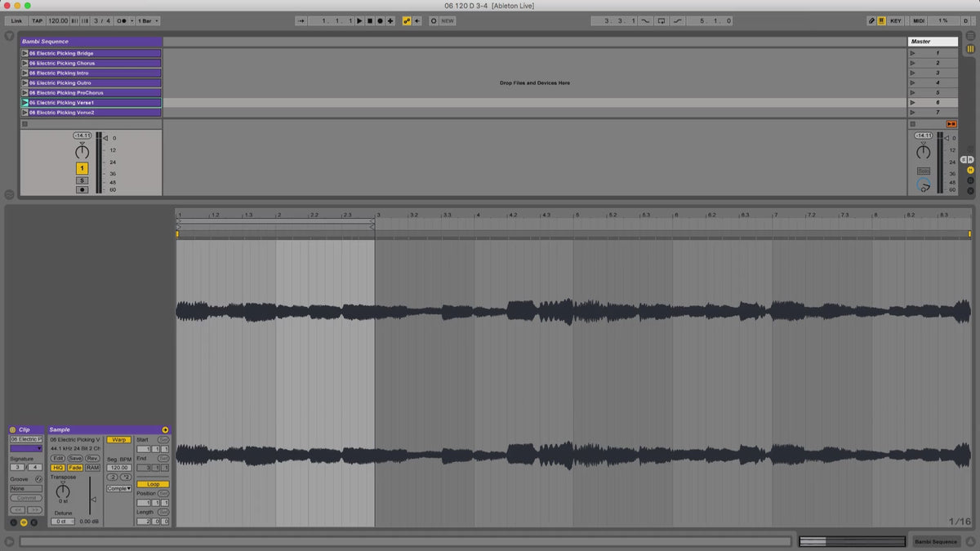Viewport: 980px width, 551px height.
Task: Click the Draw Mode pencil icon
Action: click(871, 20)
